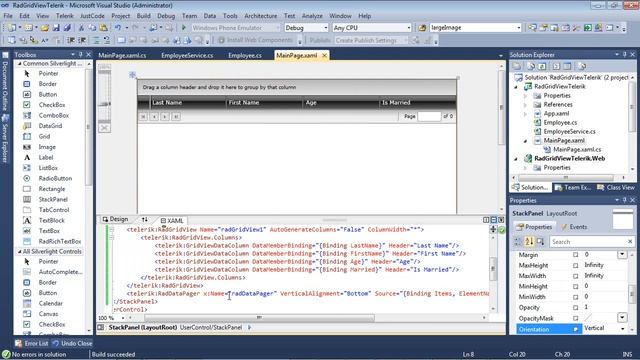Open the Class View tab

point(616,187)
